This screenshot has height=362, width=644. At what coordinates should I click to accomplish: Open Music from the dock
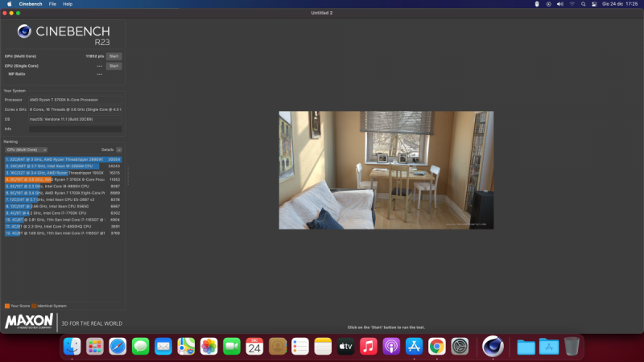tap(369, 347)
